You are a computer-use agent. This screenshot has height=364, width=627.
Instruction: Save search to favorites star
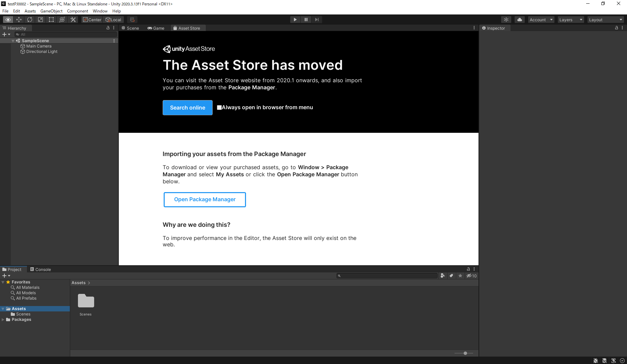460,276
